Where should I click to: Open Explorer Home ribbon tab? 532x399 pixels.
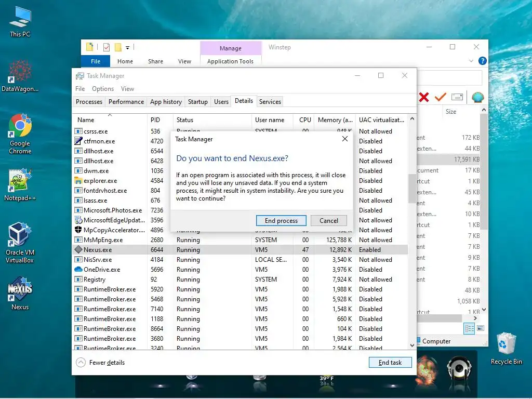coord(125,61)
